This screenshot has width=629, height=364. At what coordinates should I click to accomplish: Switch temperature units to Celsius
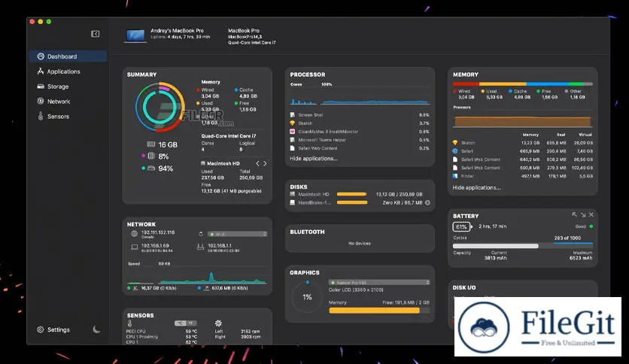(x=181, y=323)
